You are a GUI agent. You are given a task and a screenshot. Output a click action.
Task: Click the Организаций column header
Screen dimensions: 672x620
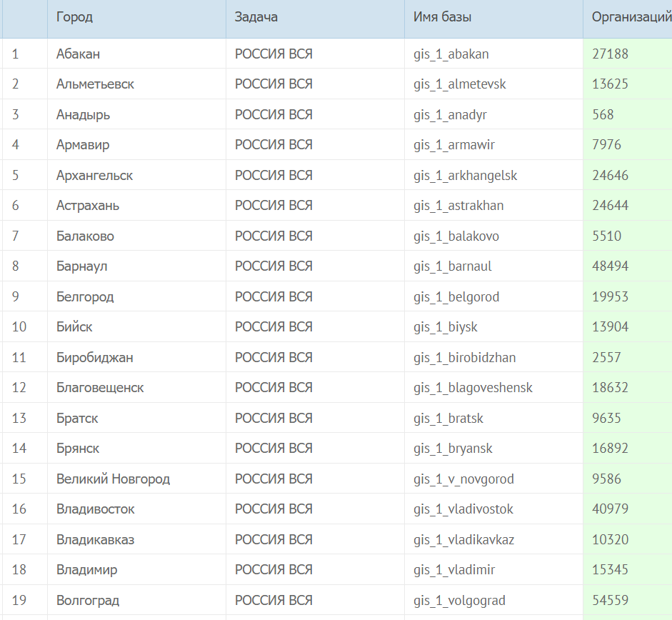click(x=630, y=17)
